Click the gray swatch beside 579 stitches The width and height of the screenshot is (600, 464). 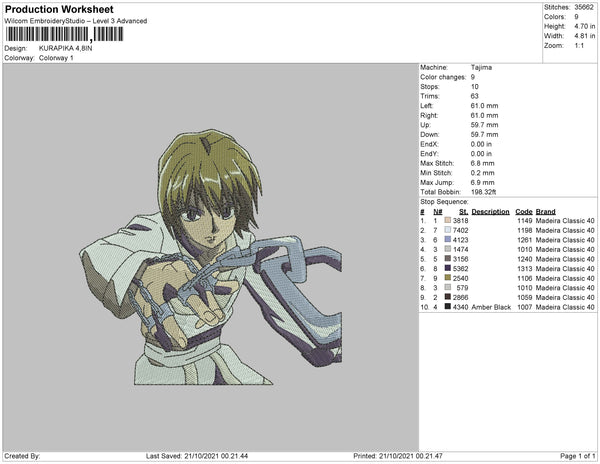point(447,288)
